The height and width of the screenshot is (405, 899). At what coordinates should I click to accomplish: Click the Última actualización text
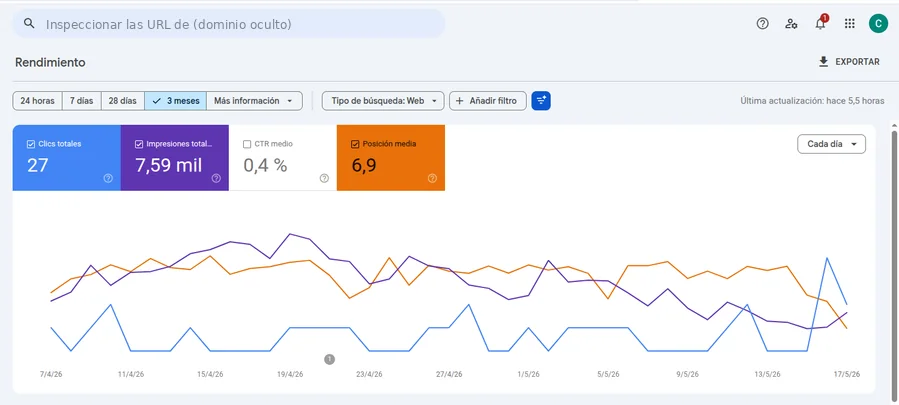(812, 101)
